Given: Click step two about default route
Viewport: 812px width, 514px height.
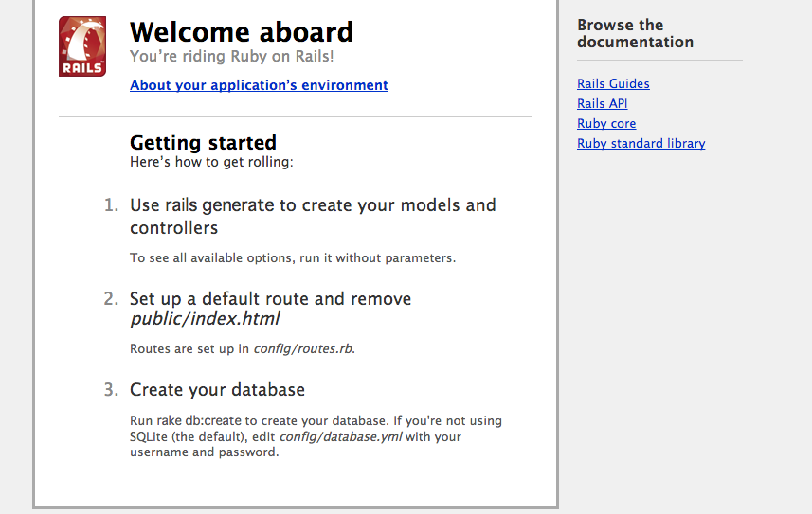Looking at the screenshot, I should 270,309.
